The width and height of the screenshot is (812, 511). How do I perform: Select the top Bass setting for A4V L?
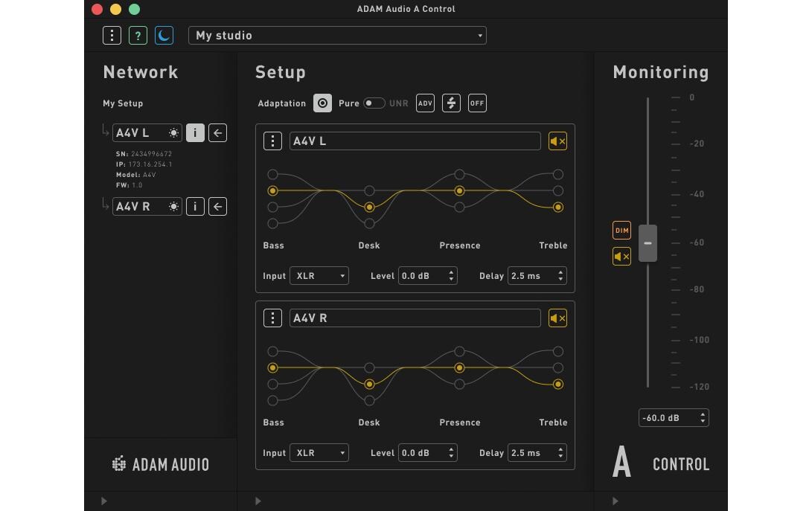272,174
